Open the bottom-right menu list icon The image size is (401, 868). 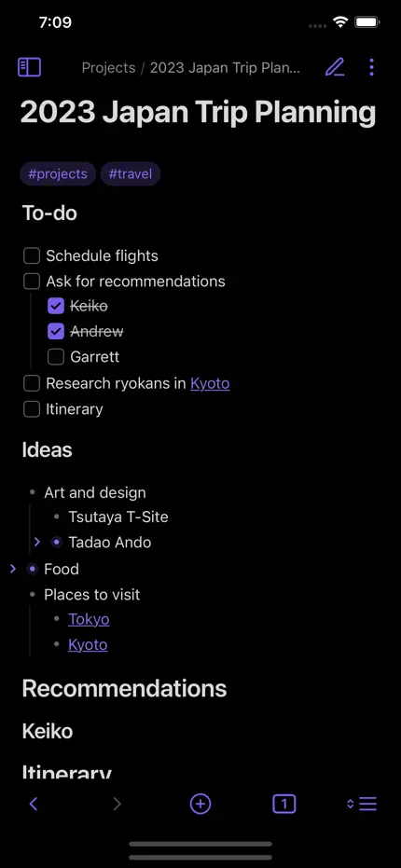pos(362,804)
